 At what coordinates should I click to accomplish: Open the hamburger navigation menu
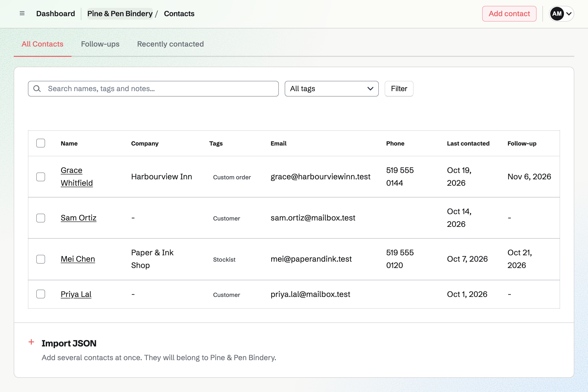[x=22, y=13]
